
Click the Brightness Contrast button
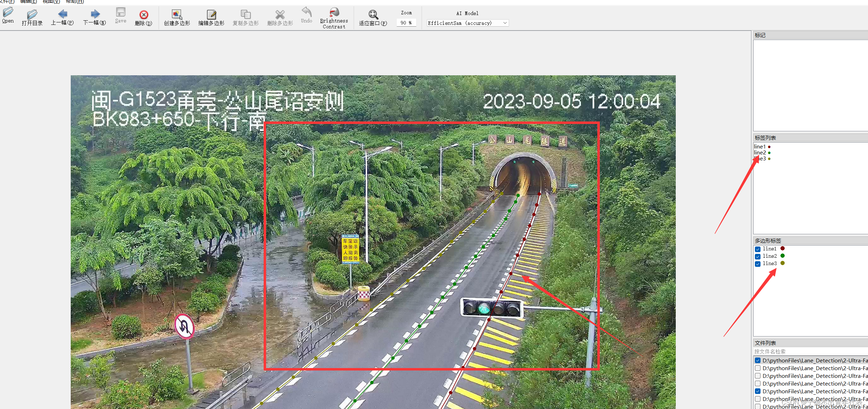point(334,16)
